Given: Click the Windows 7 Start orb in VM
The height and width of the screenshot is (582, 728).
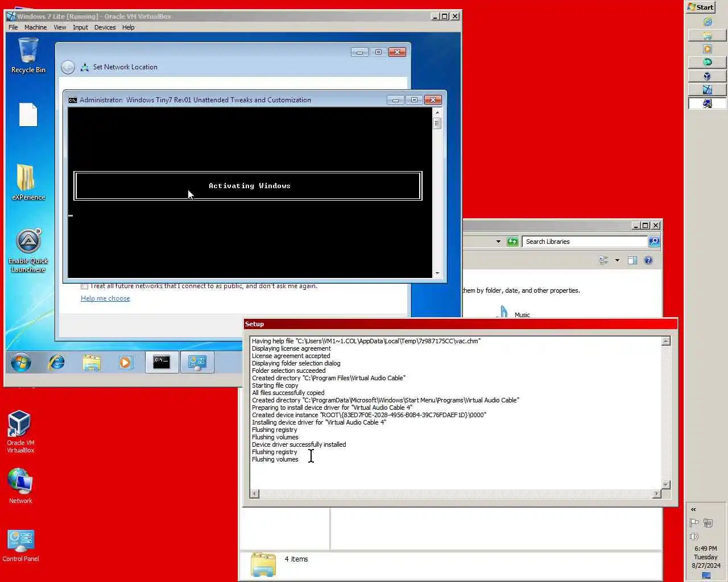Looking at the screenshot, I should tap(21, 362).
